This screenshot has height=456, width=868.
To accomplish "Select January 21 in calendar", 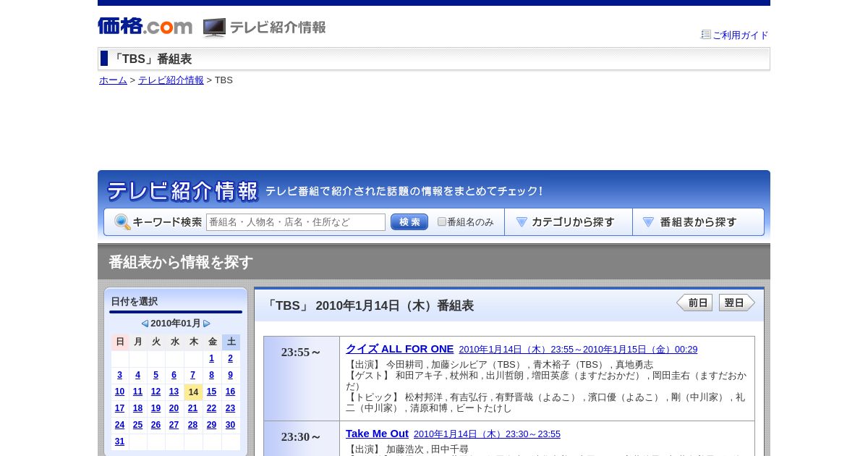I will [192, 408].
